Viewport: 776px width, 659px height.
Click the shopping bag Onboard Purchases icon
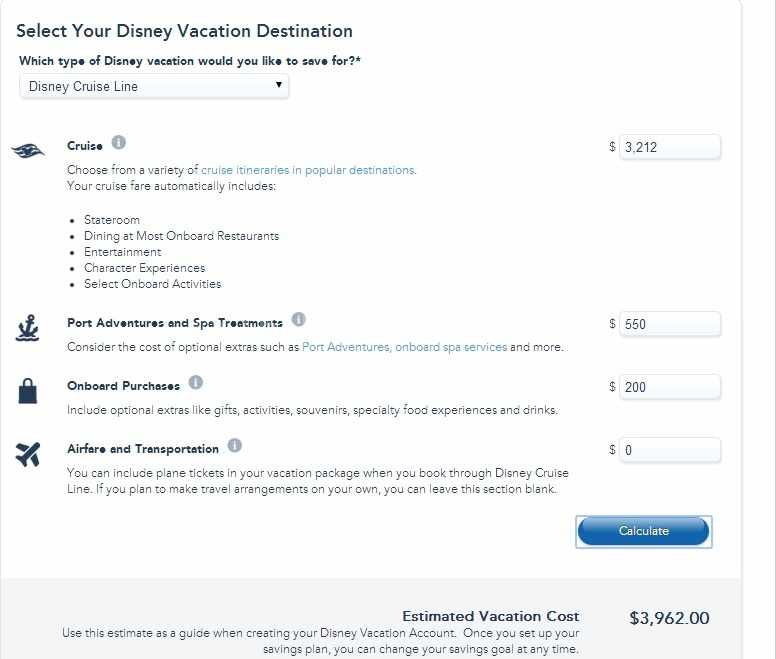point(28,391)
